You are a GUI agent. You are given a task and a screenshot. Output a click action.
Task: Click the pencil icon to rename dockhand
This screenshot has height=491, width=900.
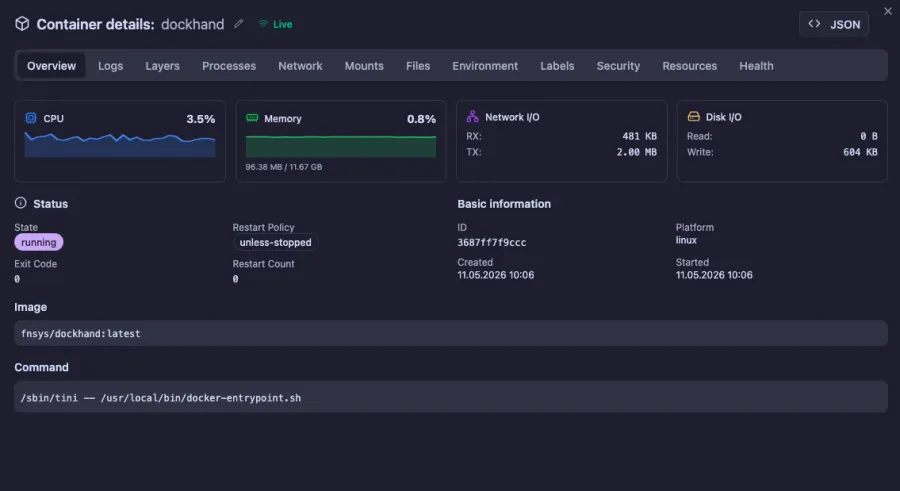click(x=239, y=24)
